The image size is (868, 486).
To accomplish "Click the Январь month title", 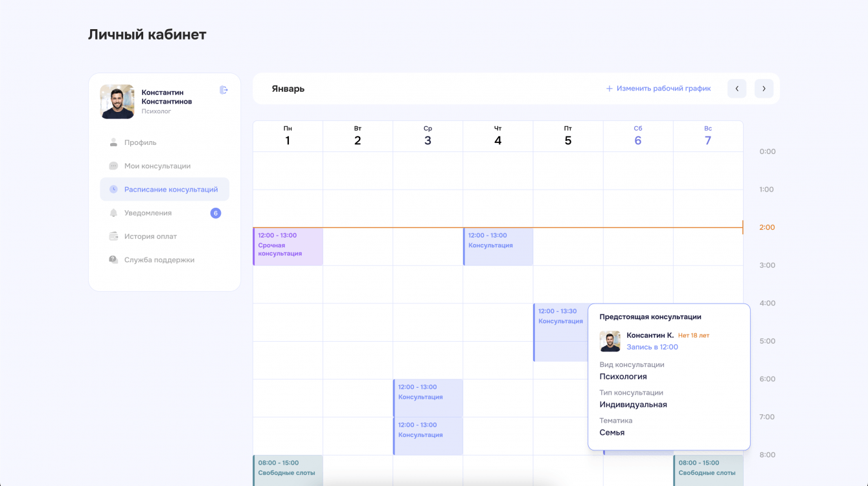I will click(288, 89).
